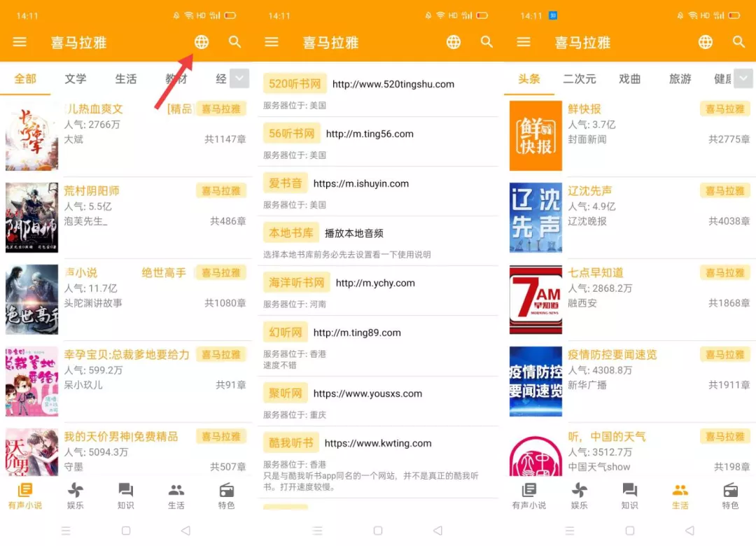Select 戏曲 category tab
Image resolution: width=756 pixels, height=546 pixels.
click(630, 78)
